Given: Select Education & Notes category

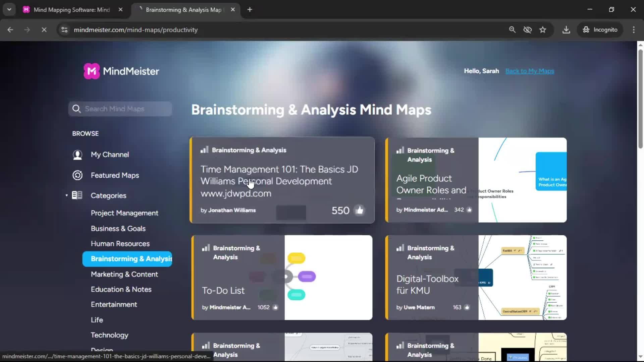Looking at the screenshot, I should coord(121,289).
